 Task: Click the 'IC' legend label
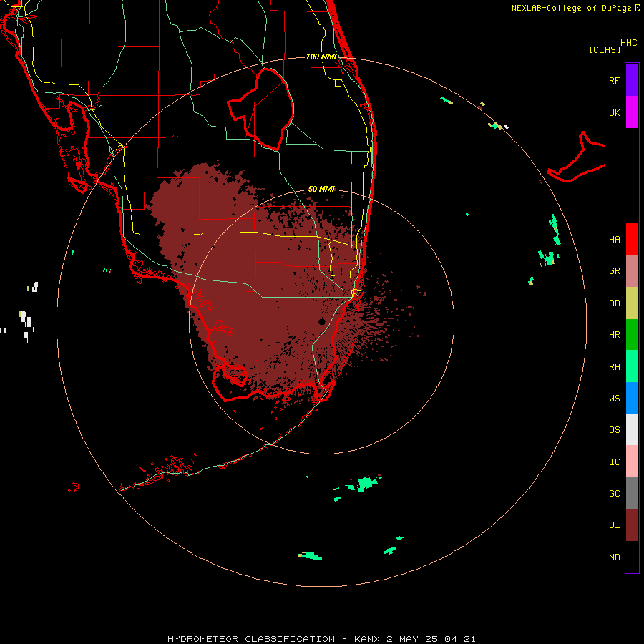point(614,462)
